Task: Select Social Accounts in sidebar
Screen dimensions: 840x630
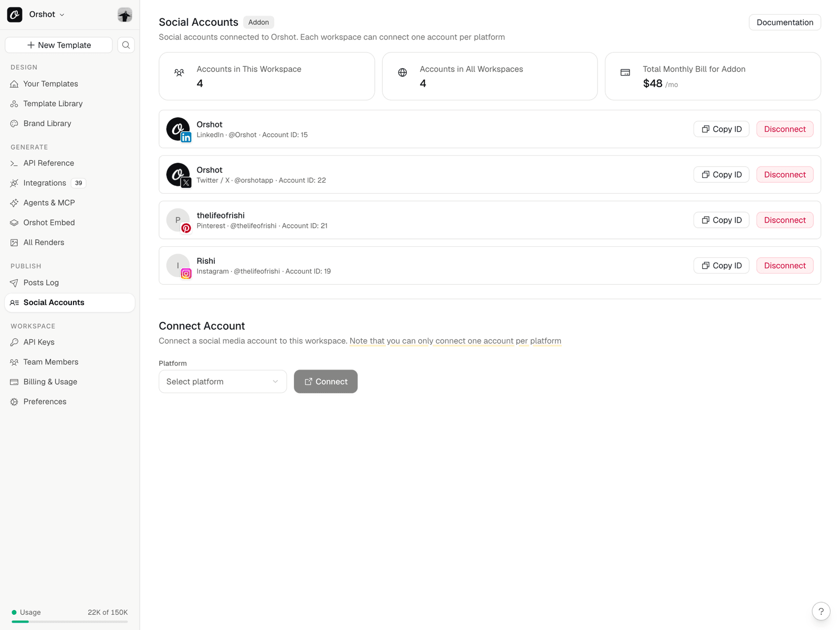Action: coord(70,303)
